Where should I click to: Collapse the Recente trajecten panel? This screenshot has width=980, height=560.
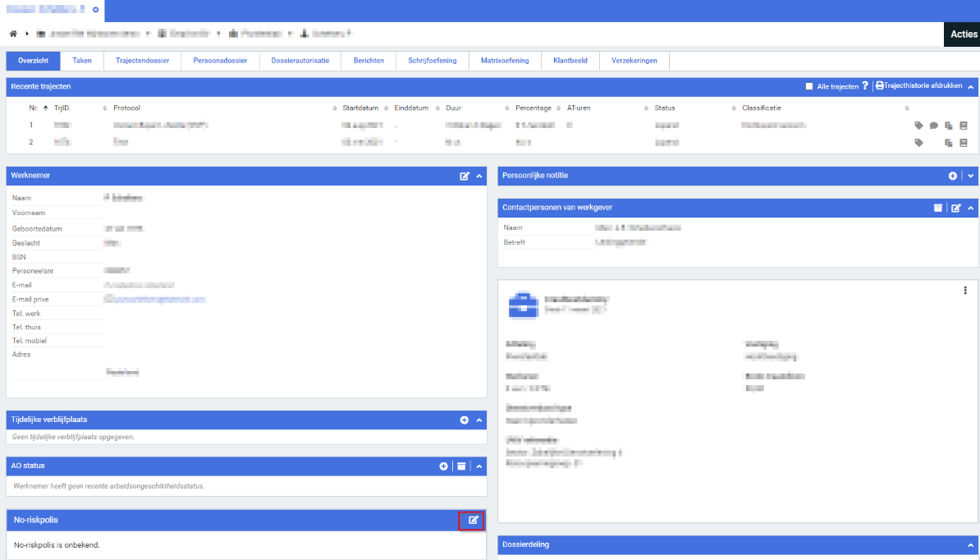[971, 86]
